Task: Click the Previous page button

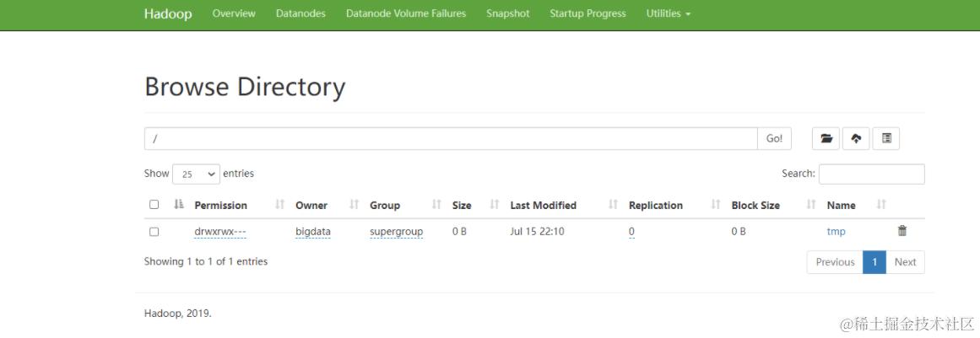Action: click(835, 262)
